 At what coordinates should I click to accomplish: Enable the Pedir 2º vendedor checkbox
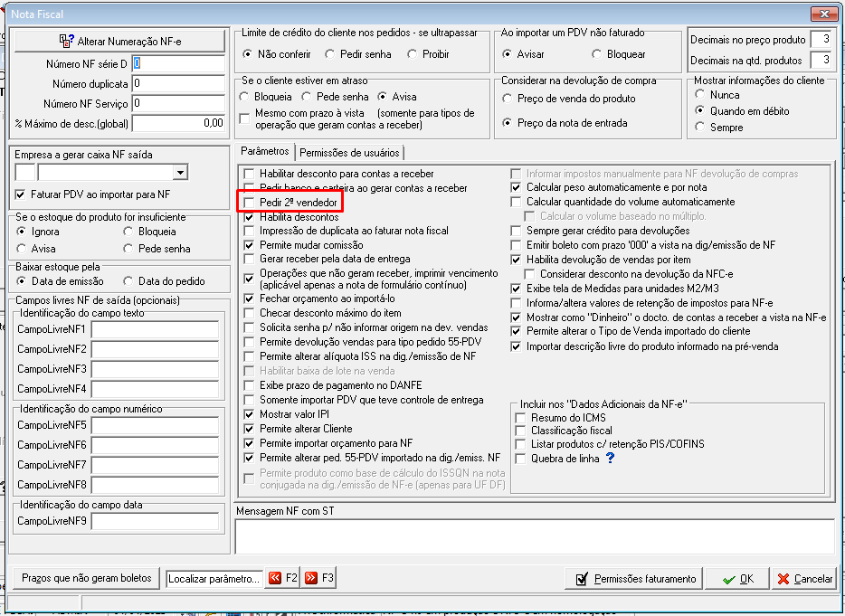point(249,203)
